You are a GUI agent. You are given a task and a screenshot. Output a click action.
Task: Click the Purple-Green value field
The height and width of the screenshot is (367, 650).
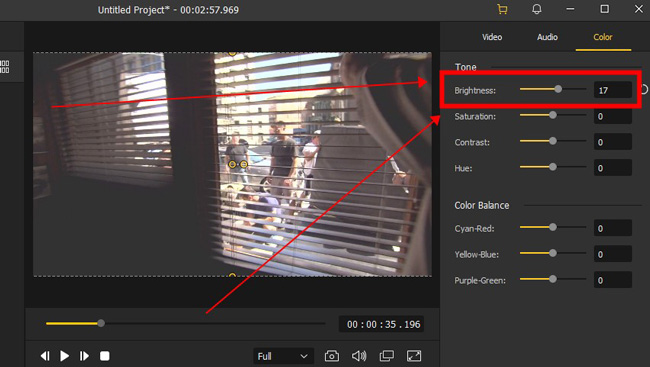613,280
